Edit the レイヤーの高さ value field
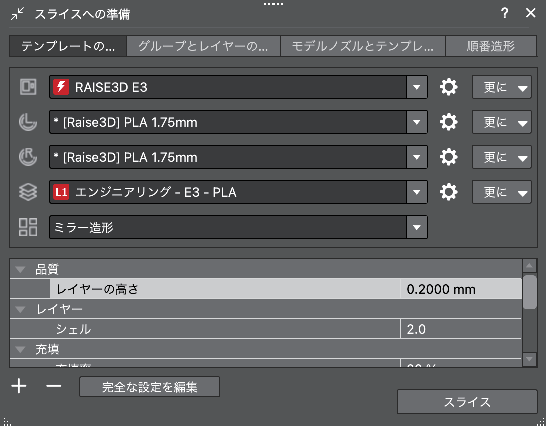The image size is (546, 426). 461,289
